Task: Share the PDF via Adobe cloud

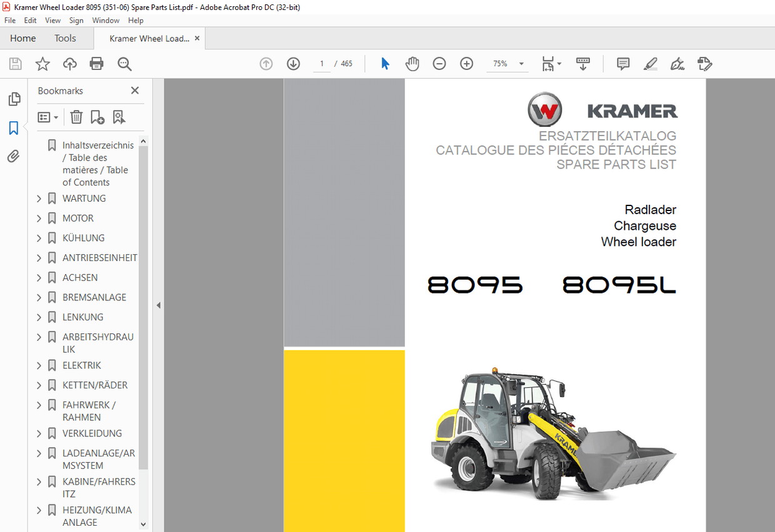Action: (69, 63)
